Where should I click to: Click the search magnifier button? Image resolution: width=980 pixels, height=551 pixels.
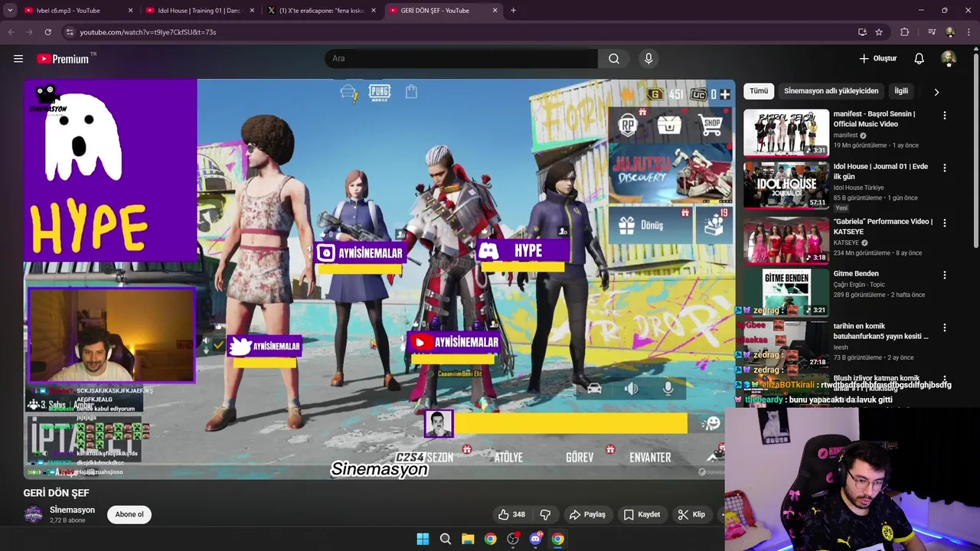pyautogui.click(x=614, y=58)
